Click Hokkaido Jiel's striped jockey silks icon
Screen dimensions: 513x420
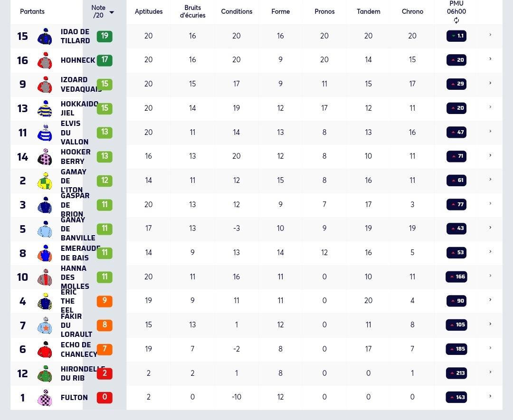coord(45,108)
